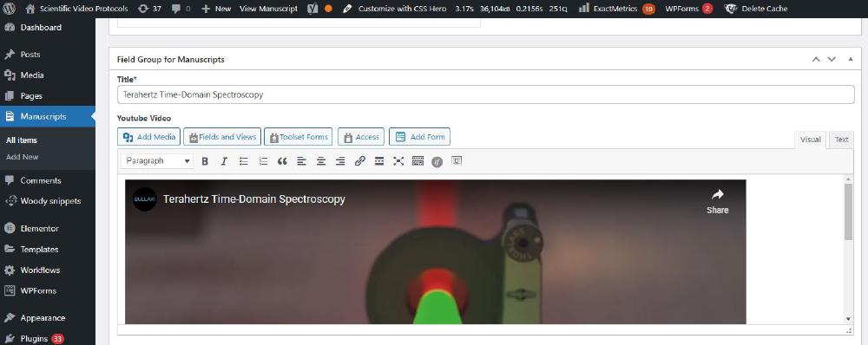The image size is (868, 345).
Task: Move the field group panel up
Action: point(816,59)
